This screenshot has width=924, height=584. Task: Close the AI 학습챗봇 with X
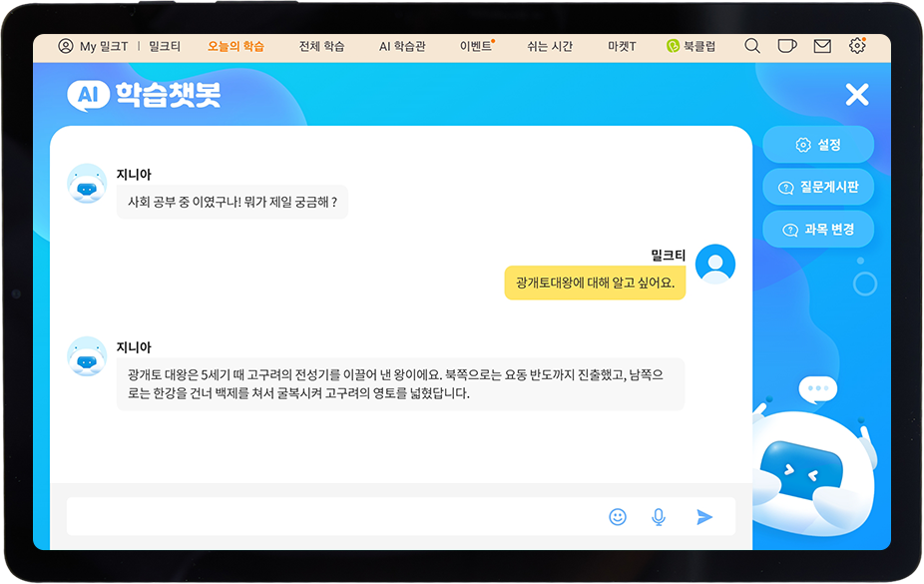857,94
